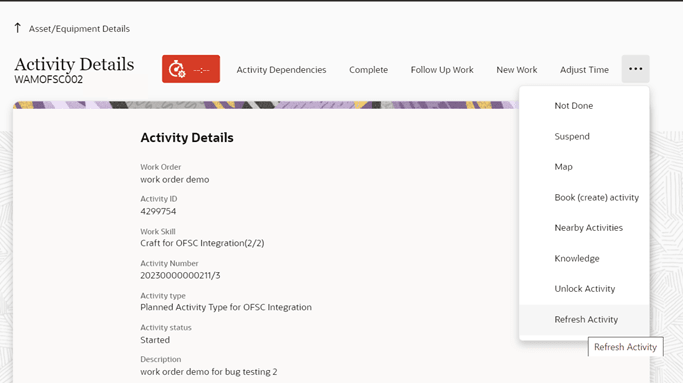Click the red stopwatch timer button
The width and height of the screenshot is (686, 384).
coord(191,69)
